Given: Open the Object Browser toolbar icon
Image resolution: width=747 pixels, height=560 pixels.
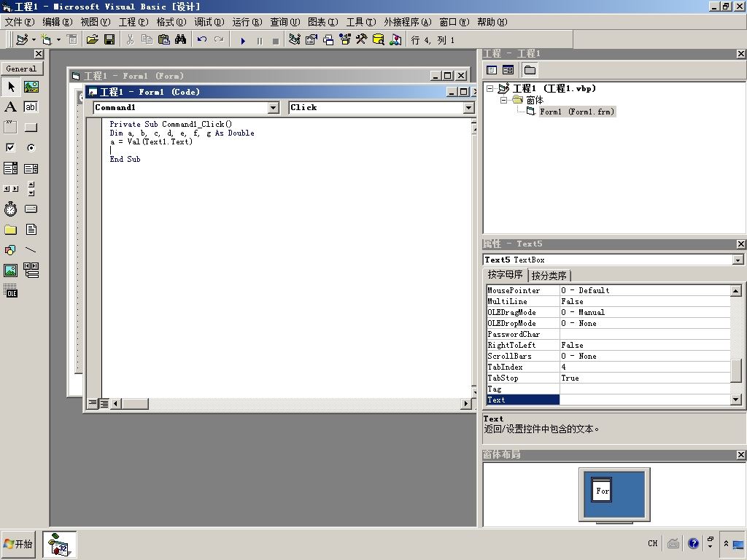Looking at the screenshot, I should pos(344,40).
